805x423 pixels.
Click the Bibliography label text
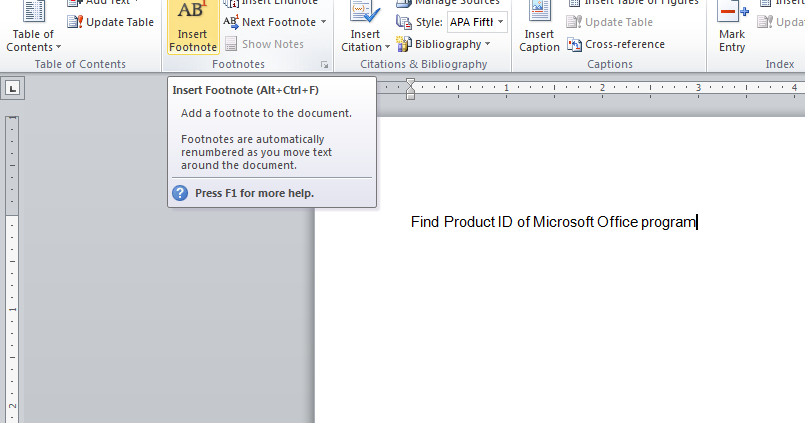[448, 44]
